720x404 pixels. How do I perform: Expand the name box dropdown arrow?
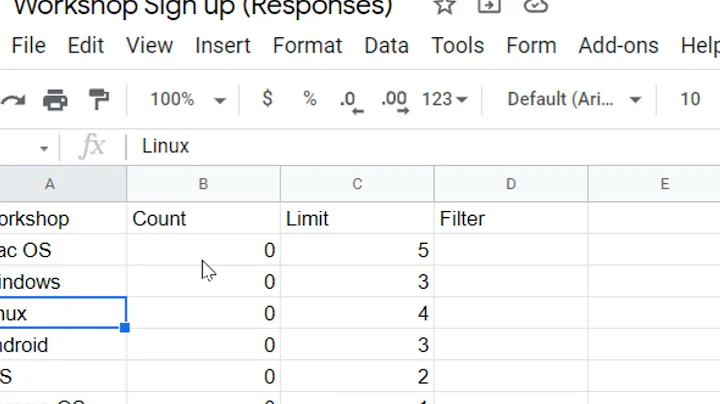[x=44, y=148]
